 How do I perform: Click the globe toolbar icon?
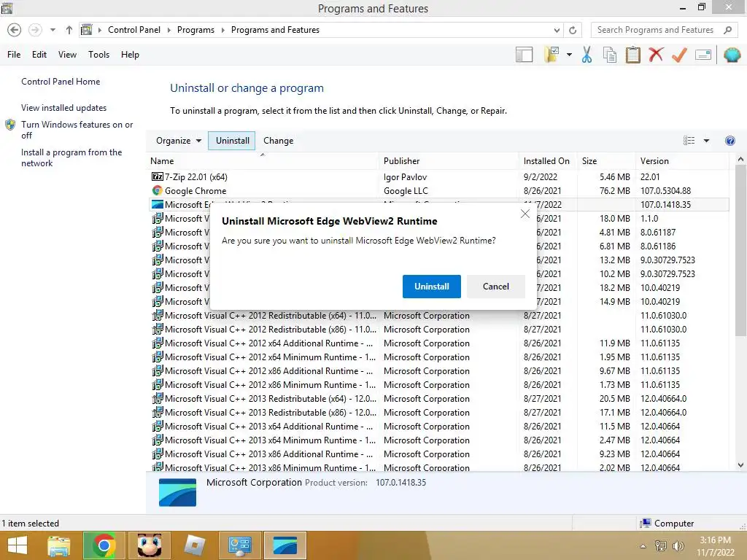(x=732, y=55)
